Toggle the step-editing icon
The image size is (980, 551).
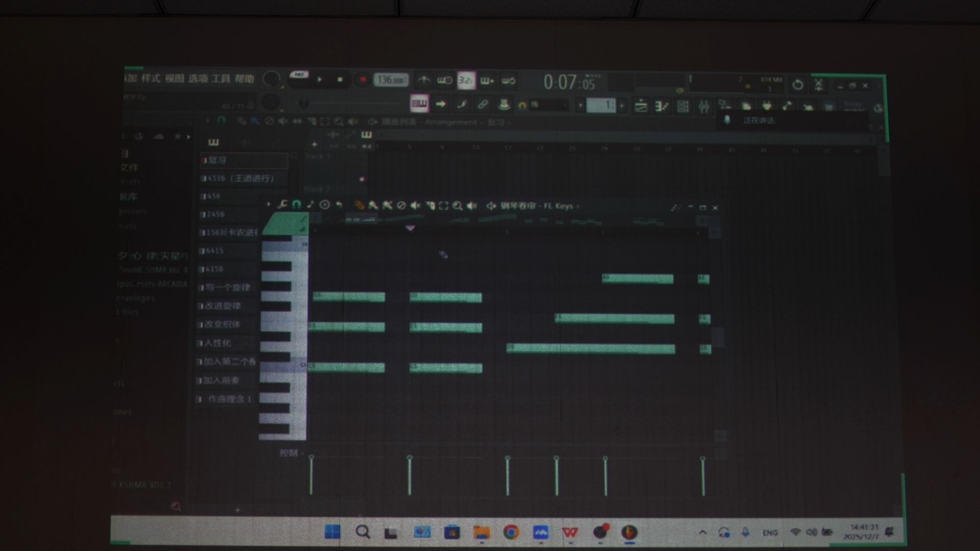[462, 105]
